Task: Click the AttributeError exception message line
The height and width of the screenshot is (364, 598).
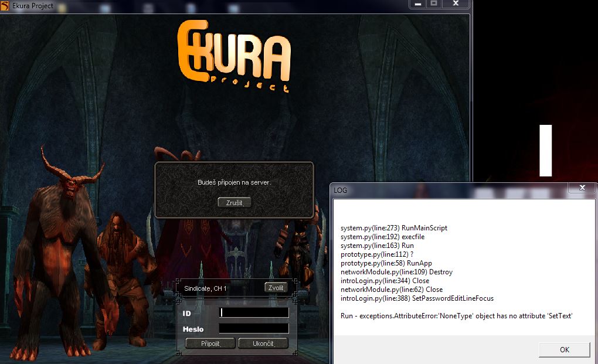Action: (456, 316)
